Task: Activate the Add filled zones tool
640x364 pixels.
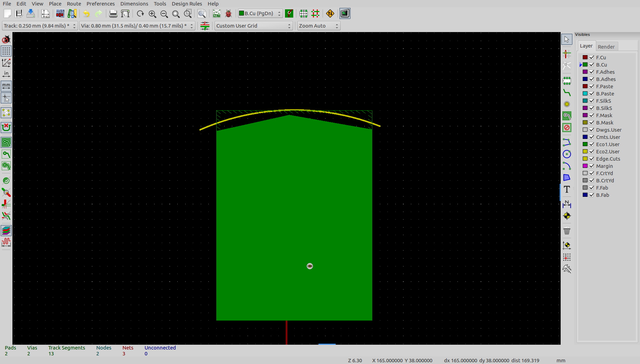Action: pos(567,116)
